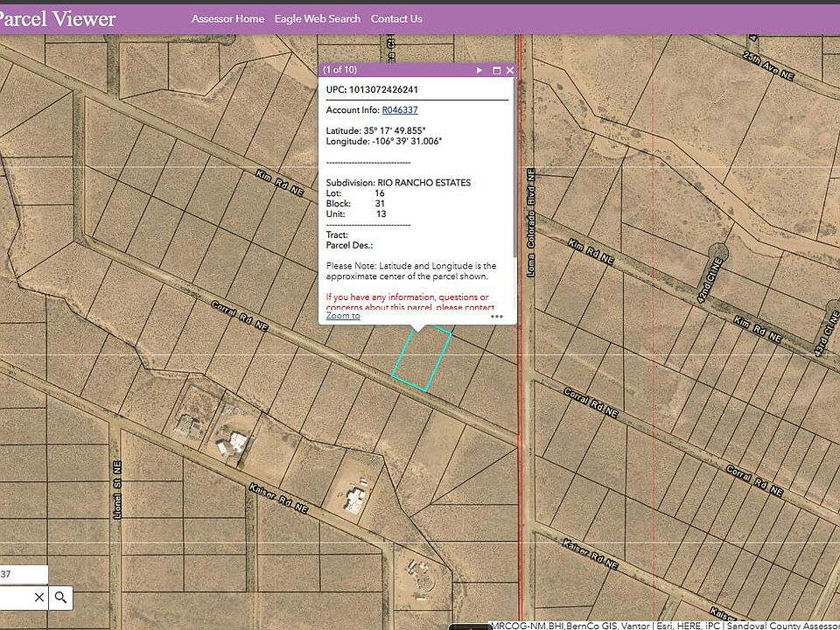Screen dimensions: 840x630
Task: Go to Eagle Web Search
Action: 318,18
